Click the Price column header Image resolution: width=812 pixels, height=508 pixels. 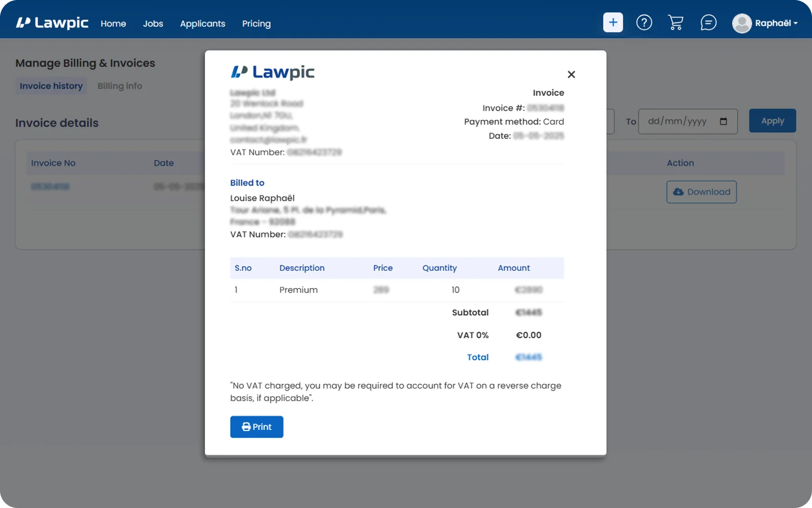(x=383, y=268)
